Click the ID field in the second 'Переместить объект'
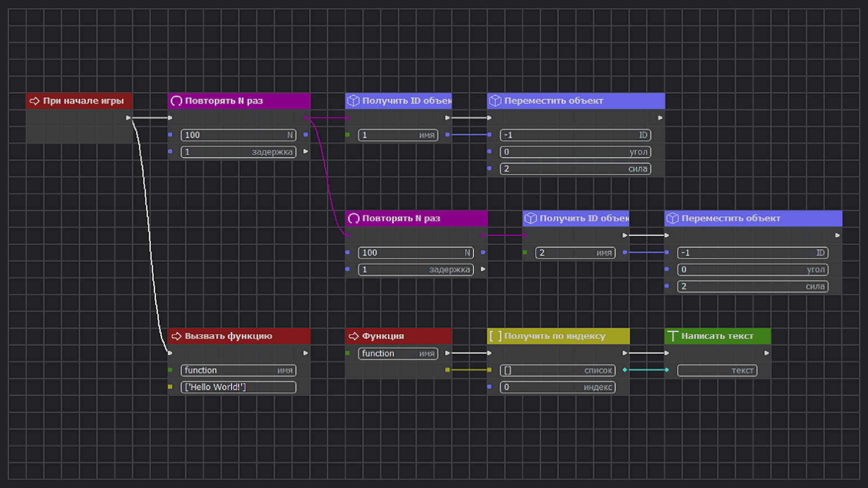The width and height of the screenshot is (868, 488). coord(753,253)
